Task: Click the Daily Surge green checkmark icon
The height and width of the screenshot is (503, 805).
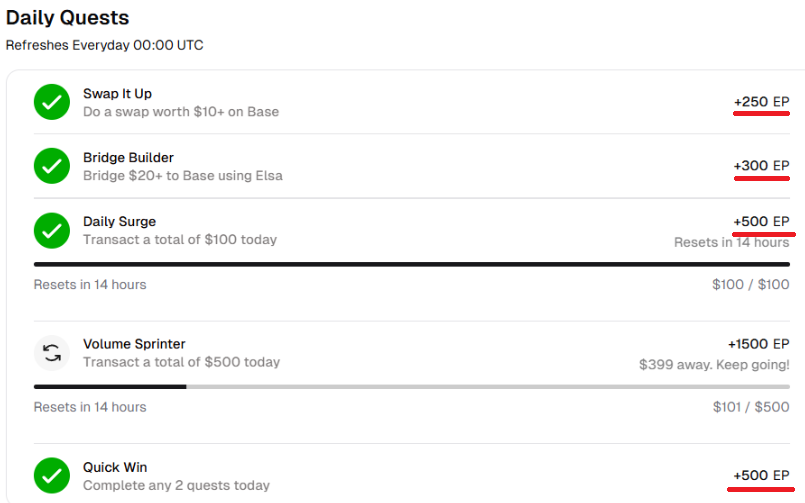Action: tap(52, 230)
